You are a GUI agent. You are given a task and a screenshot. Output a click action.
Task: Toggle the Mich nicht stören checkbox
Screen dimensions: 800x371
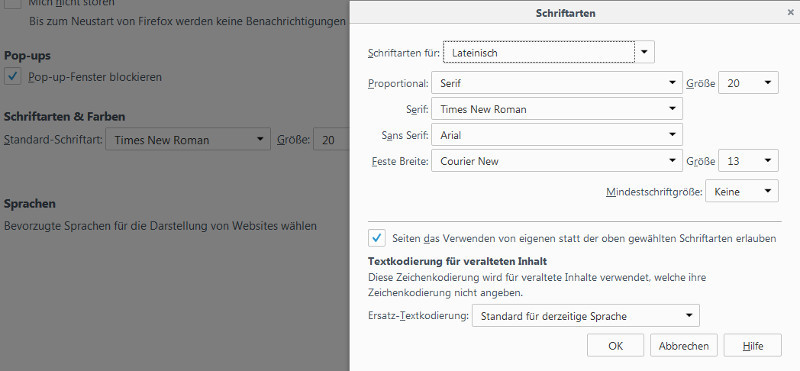point(13,4)
